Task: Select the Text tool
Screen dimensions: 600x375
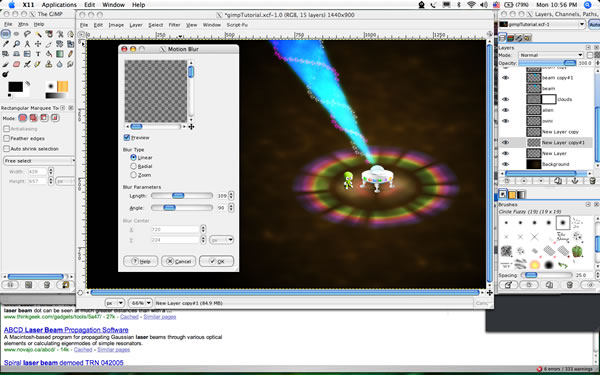Action: tap(38, 54)
